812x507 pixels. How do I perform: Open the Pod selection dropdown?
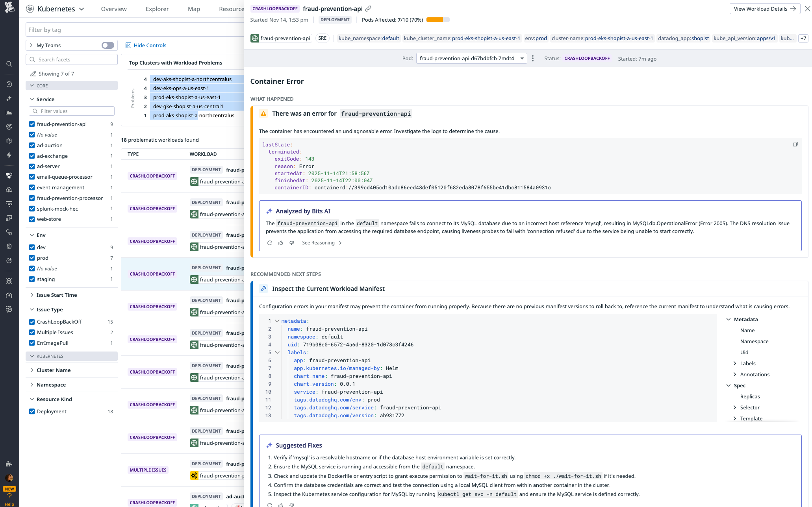471,58
